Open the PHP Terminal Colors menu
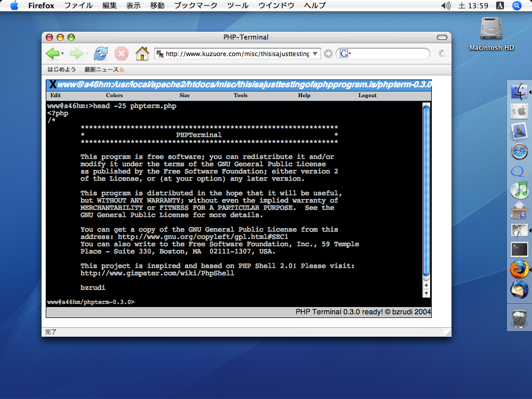 [114, 96]
